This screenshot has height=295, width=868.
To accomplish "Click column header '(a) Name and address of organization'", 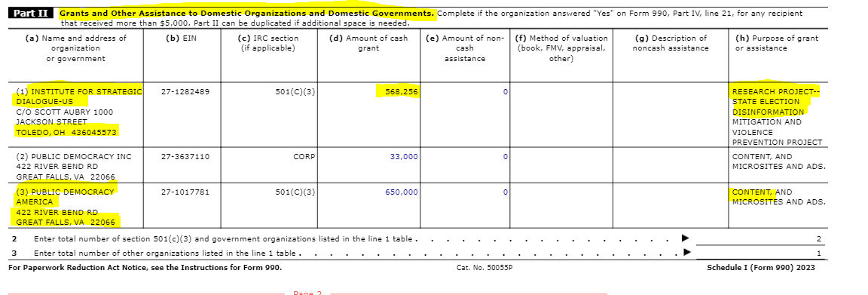I will [x=76, y=49].
